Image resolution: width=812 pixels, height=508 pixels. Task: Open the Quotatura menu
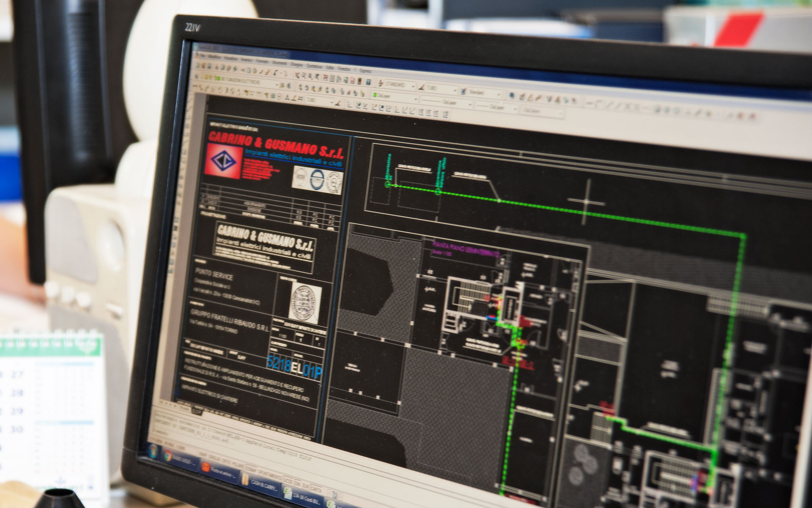tap(314, 66)
